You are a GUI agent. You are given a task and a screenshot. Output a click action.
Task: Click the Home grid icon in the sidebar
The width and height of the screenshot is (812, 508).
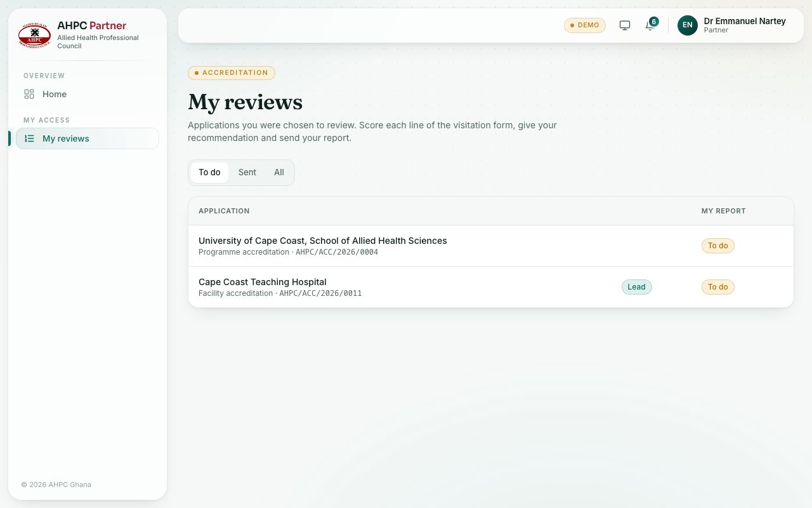tap(29, 94)
